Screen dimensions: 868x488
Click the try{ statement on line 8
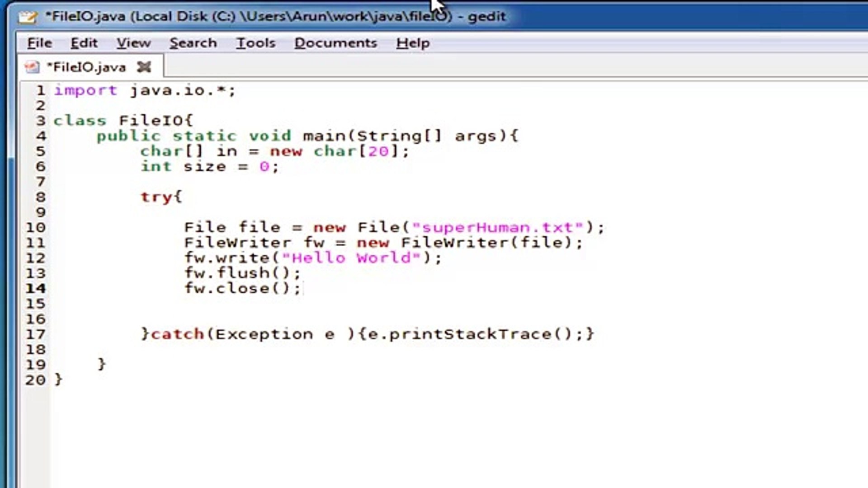click(161, 196)
